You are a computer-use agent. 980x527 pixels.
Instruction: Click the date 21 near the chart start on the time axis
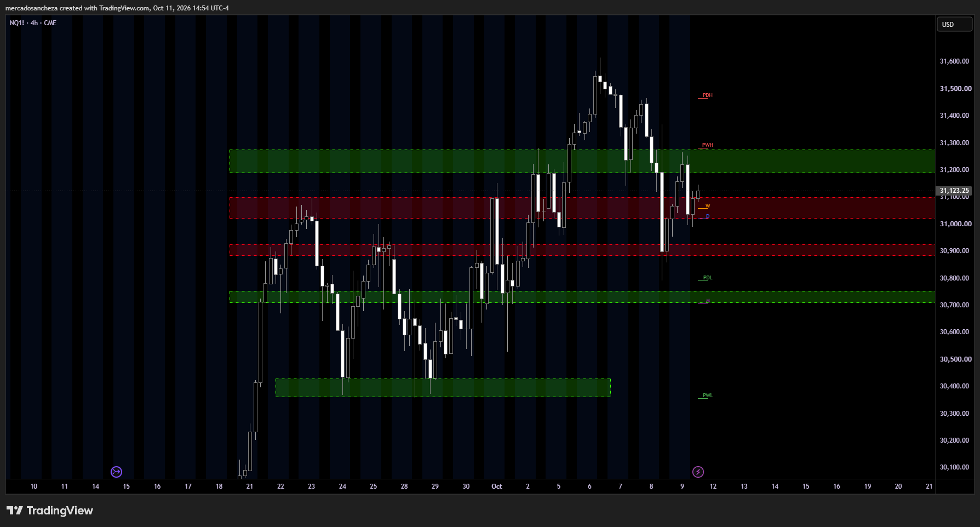tap(250, 486)
